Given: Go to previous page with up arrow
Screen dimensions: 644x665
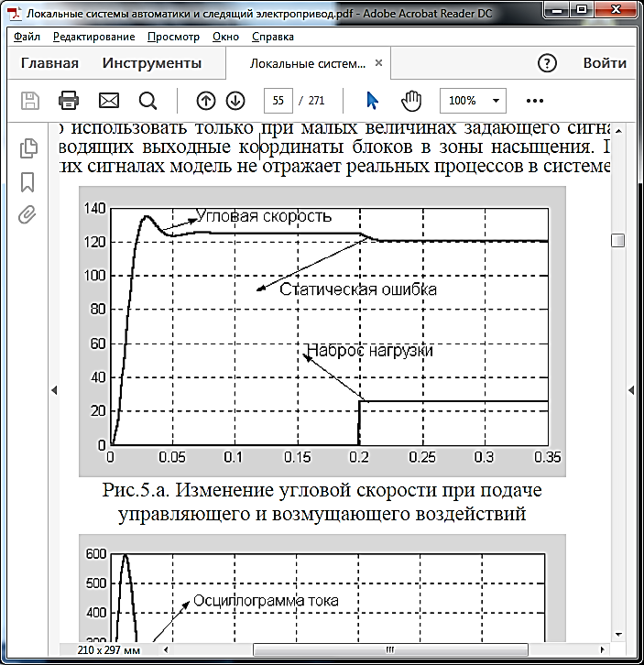Looking at the screenshot, I should click(206, 100).
